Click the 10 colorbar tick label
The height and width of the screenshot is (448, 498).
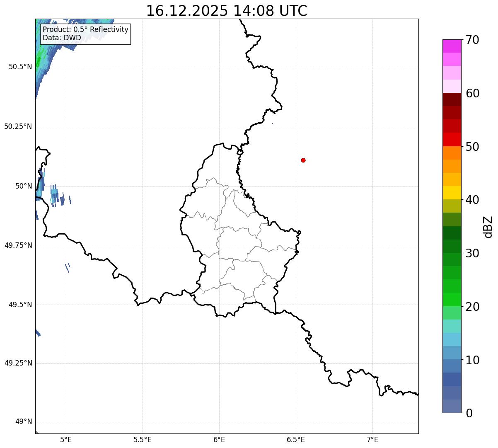(472, 360)
